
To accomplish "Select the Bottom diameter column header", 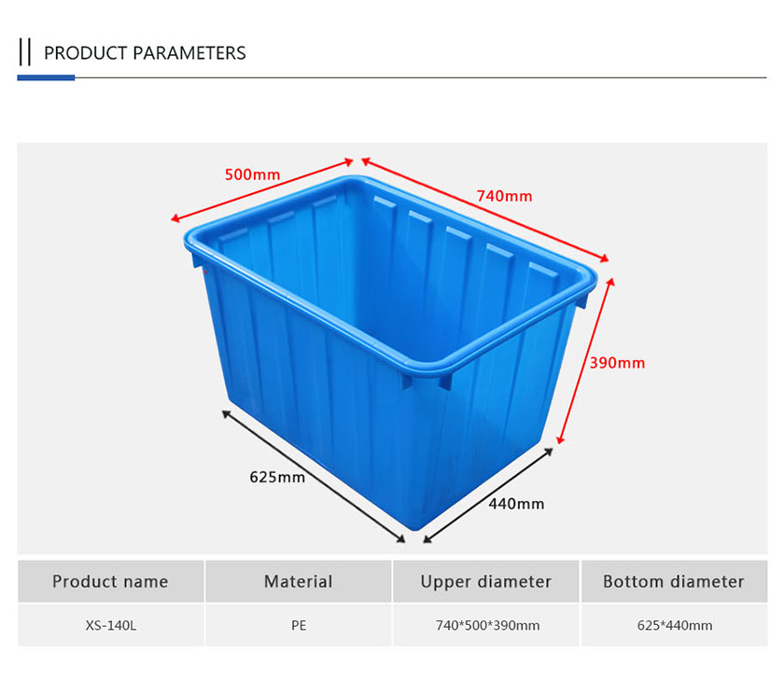I will (674, 581).
